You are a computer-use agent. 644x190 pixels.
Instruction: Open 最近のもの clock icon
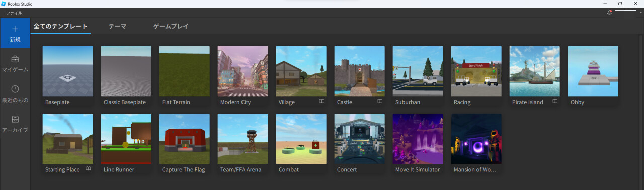point(15,89)
